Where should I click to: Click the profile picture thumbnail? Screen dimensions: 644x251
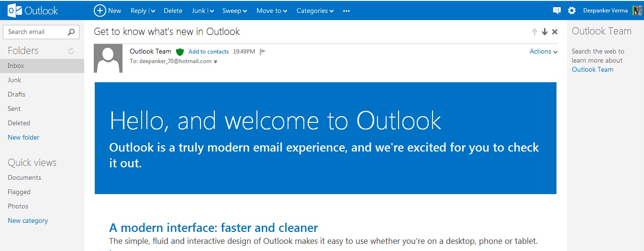pos(637,11)
